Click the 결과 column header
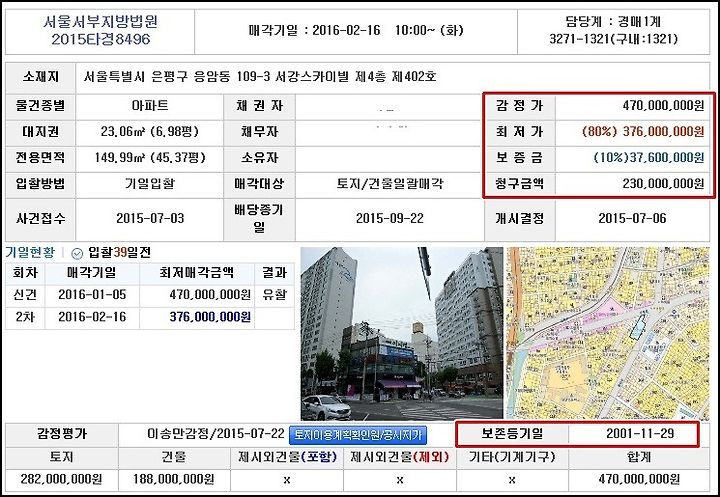The height and width of the screenshot is (497, 720). (x=274, y=273)
